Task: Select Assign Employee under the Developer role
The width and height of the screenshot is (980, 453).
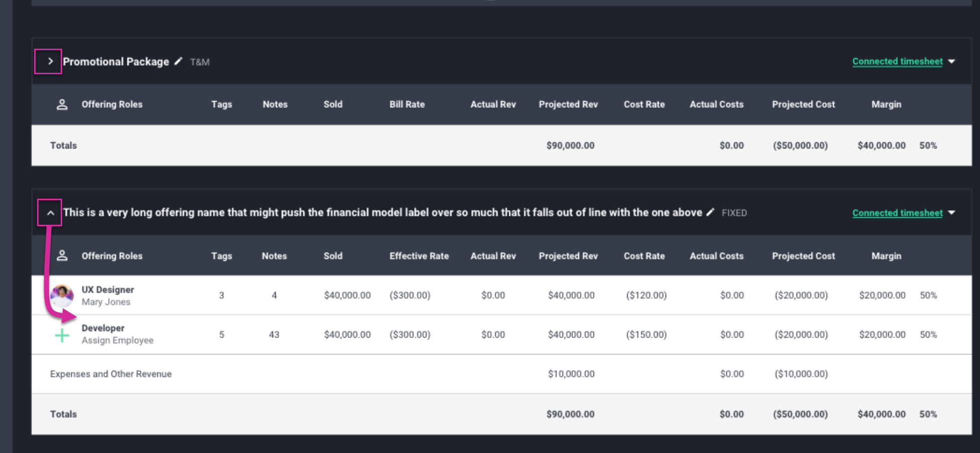Action: coord(118,340)
